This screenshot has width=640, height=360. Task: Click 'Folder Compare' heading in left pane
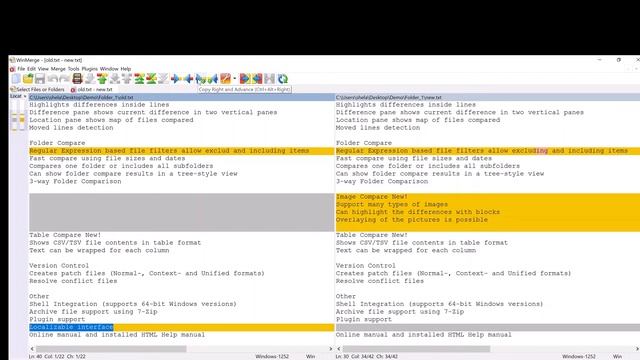point(57,143)
